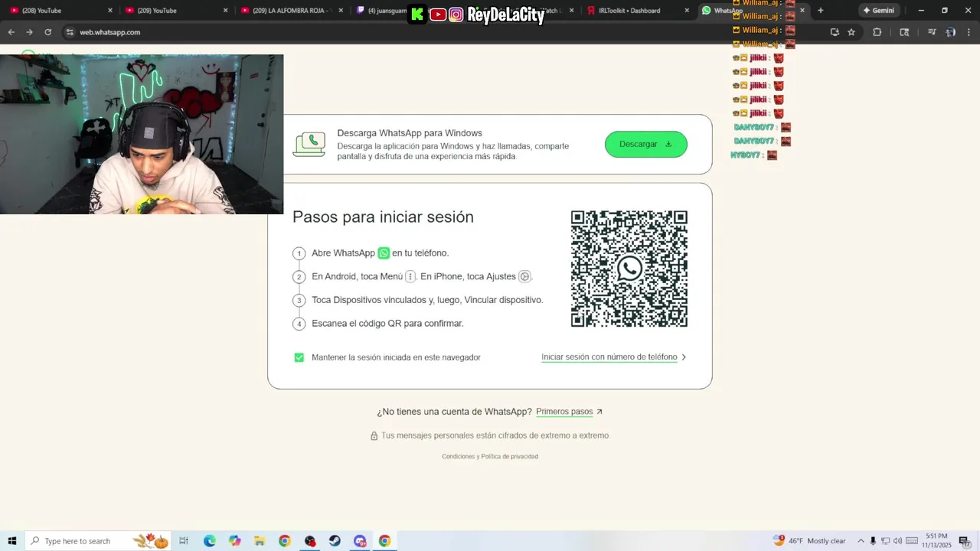The image size is (980, 551).
Task: Open Microsoft Edge from the taskbar
Action: point(209,541)
